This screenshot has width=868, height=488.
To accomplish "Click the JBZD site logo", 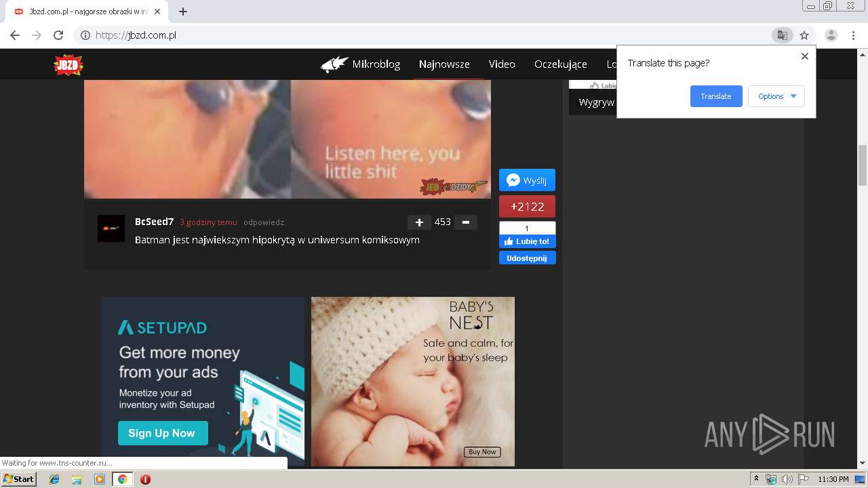I will click(x=68, y=64).
